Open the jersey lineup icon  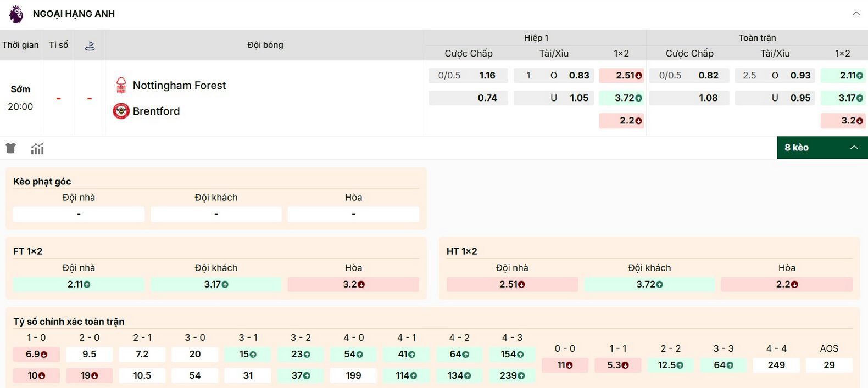[11, 148]
